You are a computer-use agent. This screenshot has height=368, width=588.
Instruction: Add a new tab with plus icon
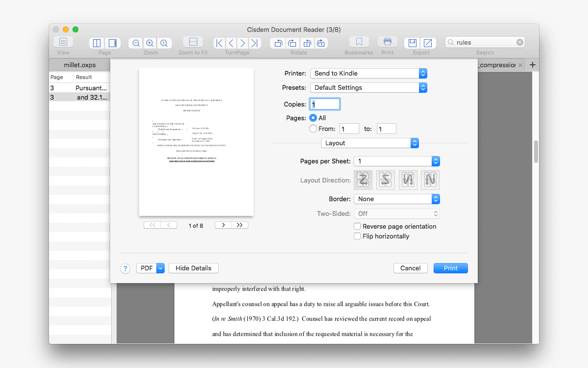[x=533, y=65]
